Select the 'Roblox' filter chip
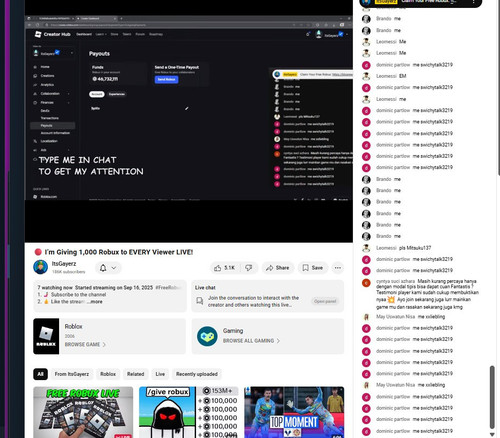 click(108, 374)
